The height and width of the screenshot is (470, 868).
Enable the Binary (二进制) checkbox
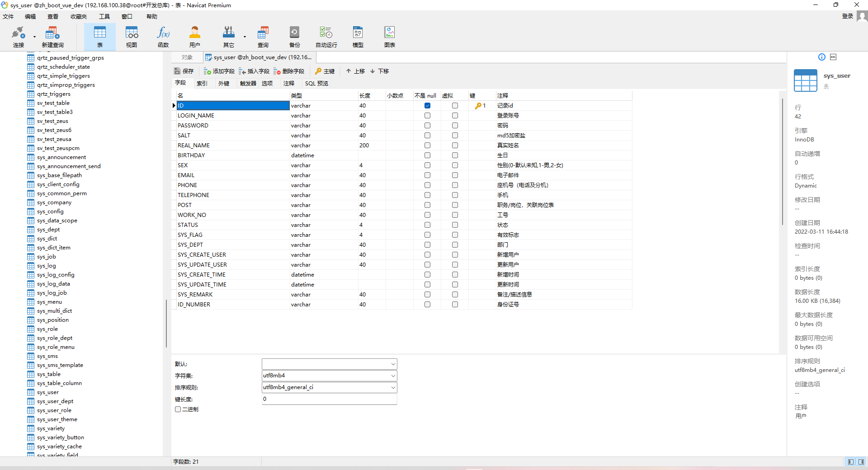point(178,409)
